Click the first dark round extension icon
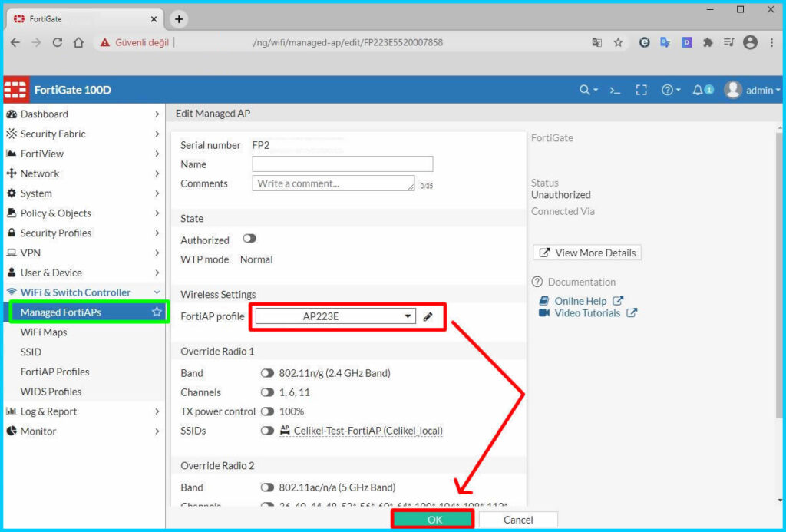786x532 pixels. click(644, 43)
